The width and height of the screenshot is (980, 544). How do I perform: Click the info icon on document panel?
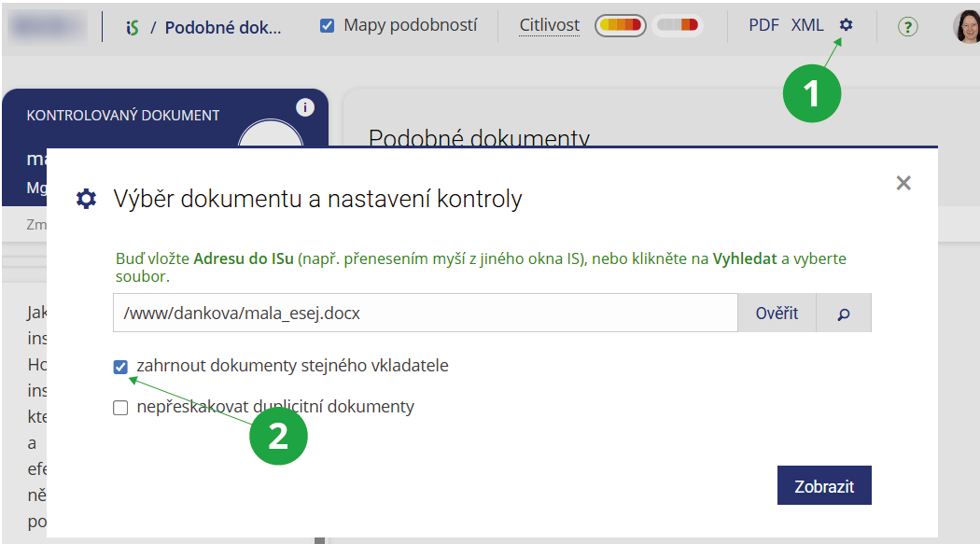point(304,107)
